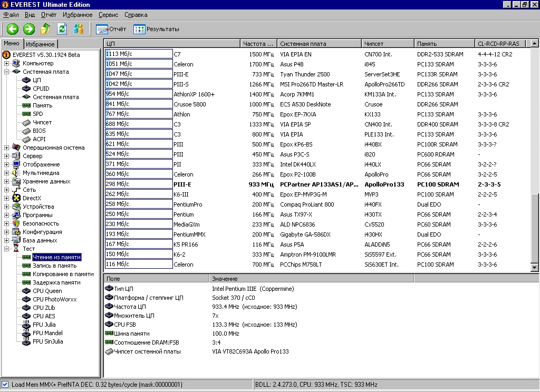Expand the DirectX tree node
This screenshot has width=540, height=392.
pos(7,198)
